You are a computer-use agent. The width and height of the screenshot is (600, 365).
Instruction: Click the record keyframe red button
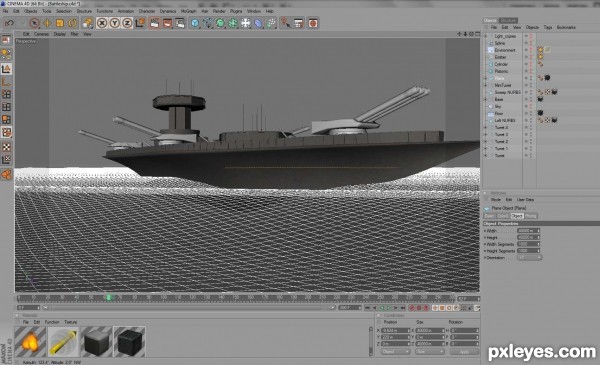point(412,308)
